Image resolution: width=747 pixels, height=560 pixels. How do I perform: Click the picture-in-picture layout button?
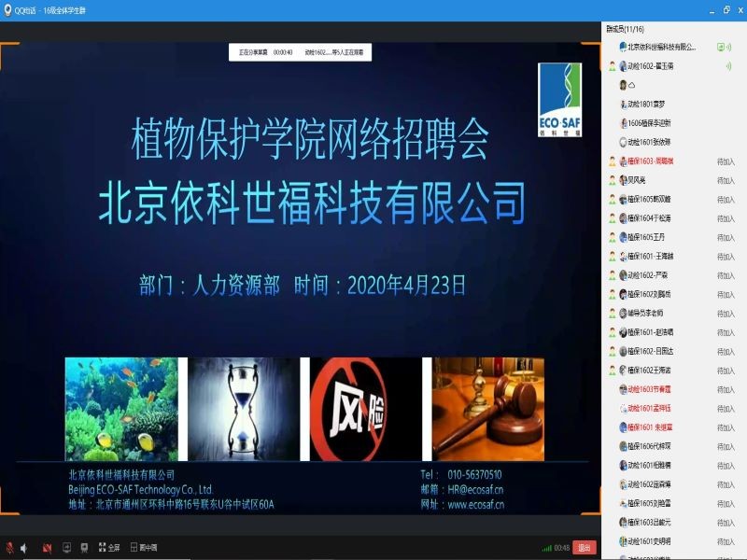144,547
